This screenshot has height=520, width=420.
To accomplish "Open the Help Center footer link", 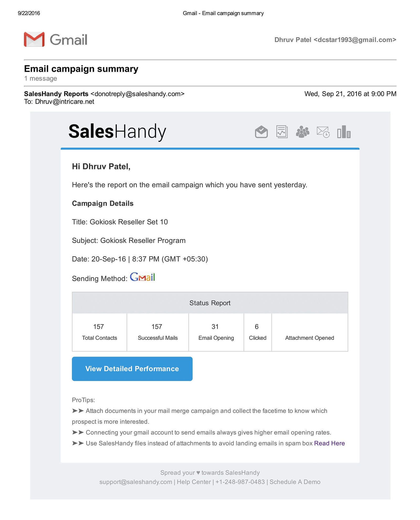I will pos(194,482).
